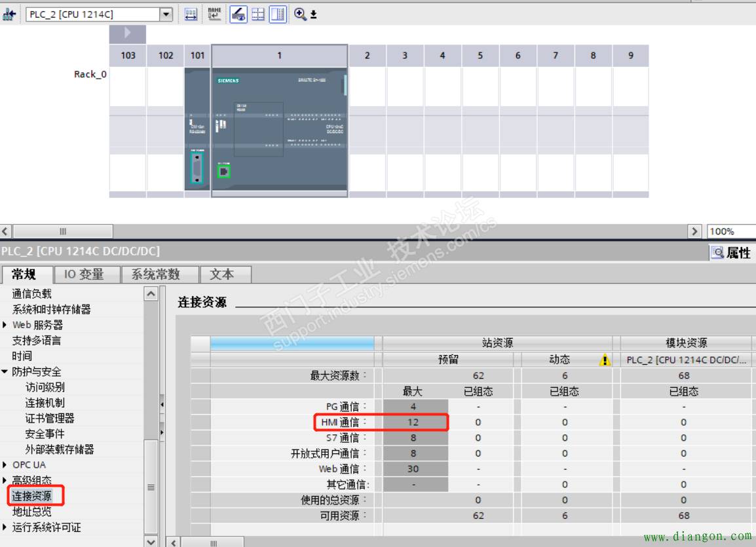Toggle the show address labels icon
The image size is (756, 547).
coord(238,14)
